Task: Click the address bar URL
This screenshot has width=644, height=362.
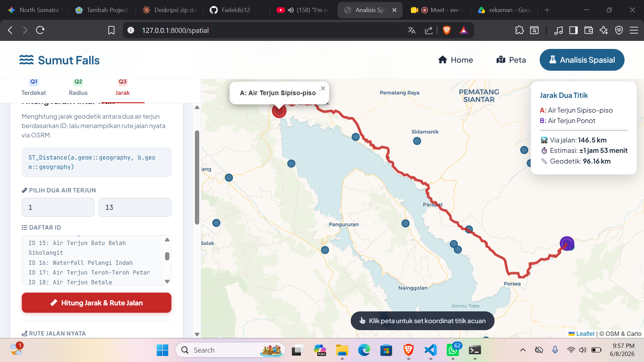Action: [175, 30]
